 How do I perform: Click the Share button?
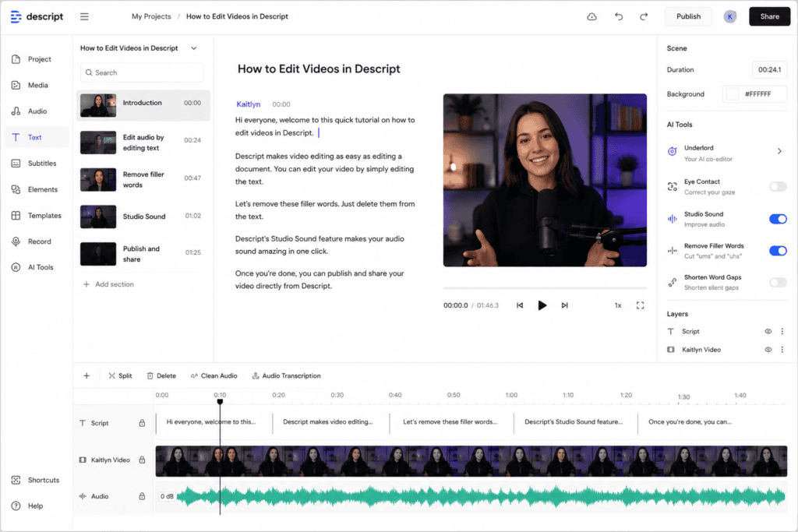[769, 17]
